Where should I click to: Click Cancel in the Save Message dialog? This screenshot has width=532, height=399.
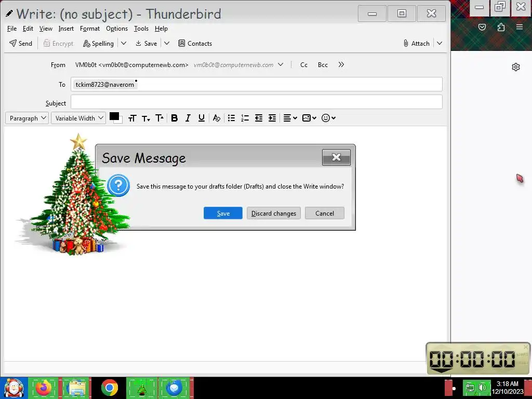tap(325, 213)
